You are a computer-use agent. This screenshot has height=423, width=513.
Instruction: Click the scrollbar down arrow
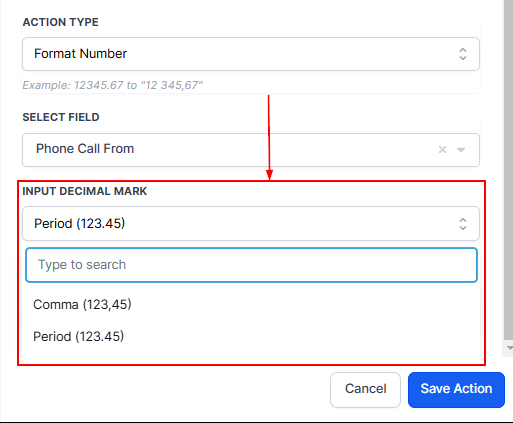point(509,348)
